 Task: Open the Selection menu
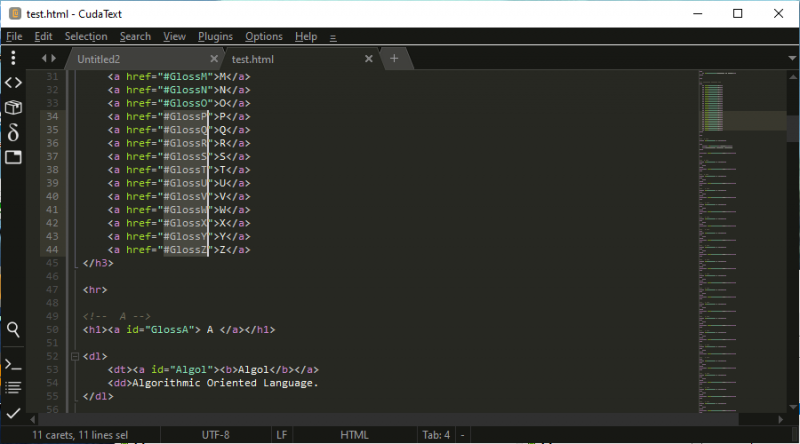pyautogui.click(x=86, y=37)
